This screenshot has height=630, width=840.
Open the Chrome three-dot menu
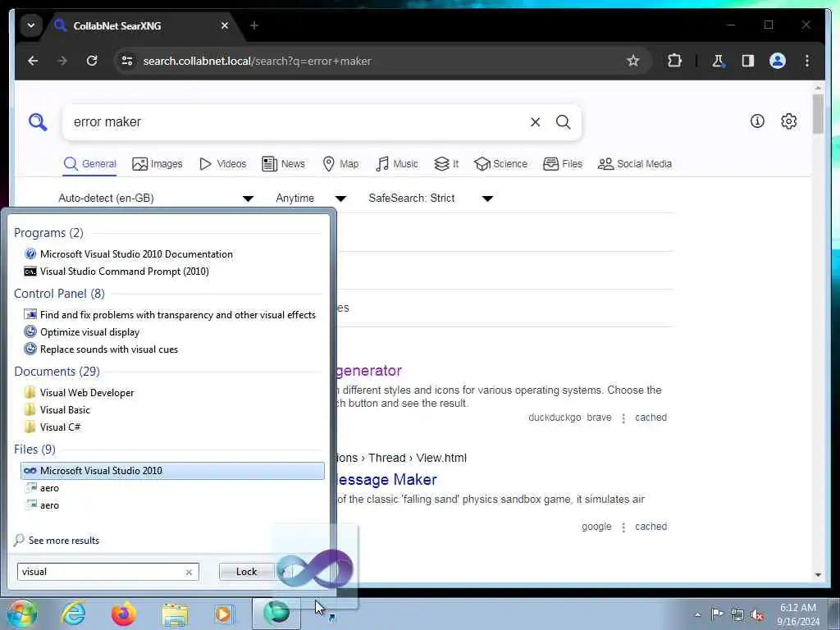tap(807, 61)
